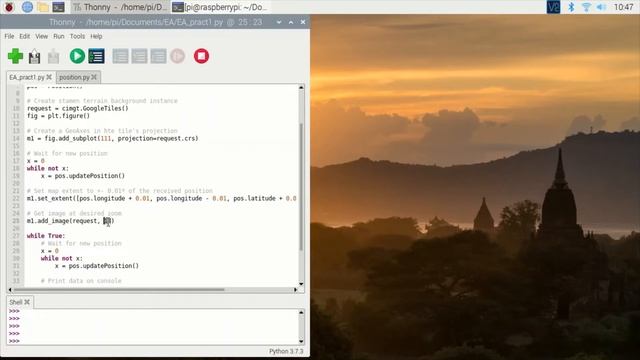Close the Shell panel tab
The height and width of the screenshot is (360, 640).
[27, 302]
